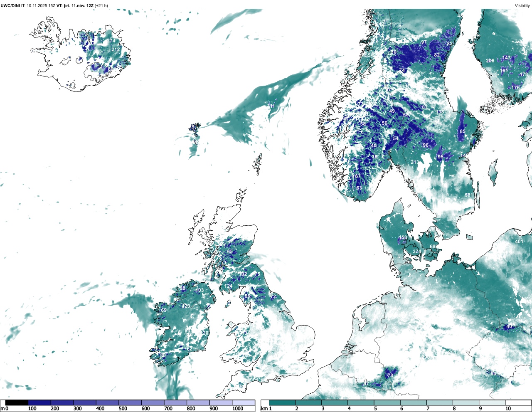532x412 pixels.
Task: Click the 7–8 km legend swatch
Action: [440, 402]
